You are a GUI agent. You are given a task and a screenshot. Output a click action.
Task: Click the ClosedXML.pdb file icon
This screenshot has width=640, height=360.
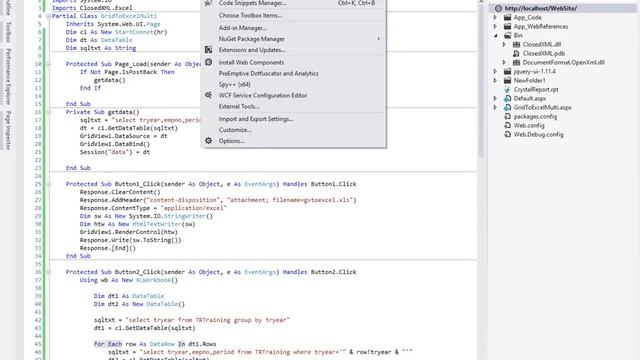point(516,53)
